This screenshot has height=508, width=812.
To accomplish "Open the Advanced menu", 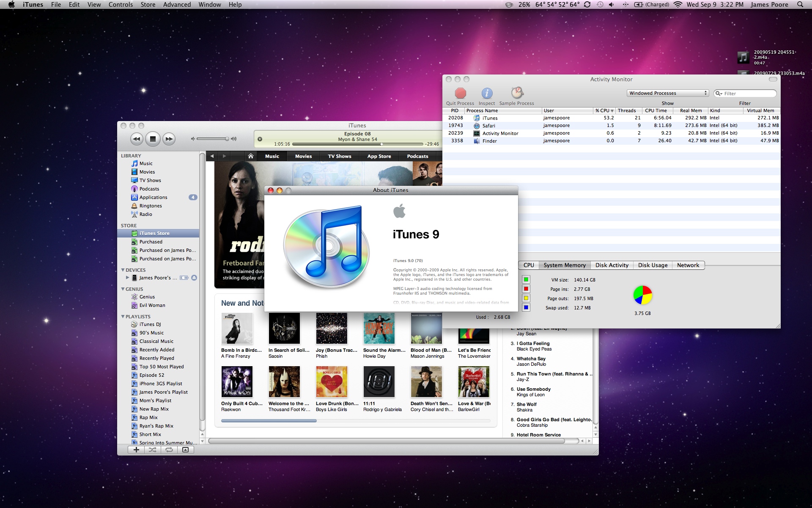I will click(x=177, y=5).
